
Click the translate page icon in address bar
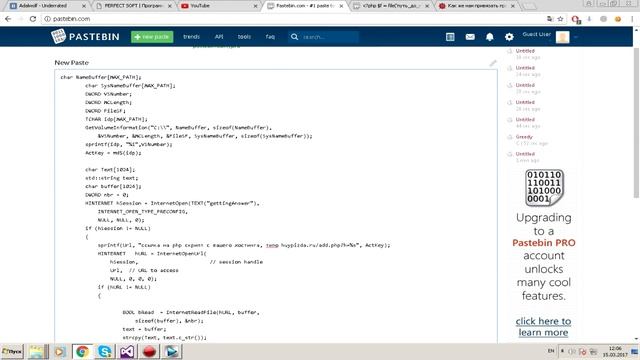(x=550, y=19)
